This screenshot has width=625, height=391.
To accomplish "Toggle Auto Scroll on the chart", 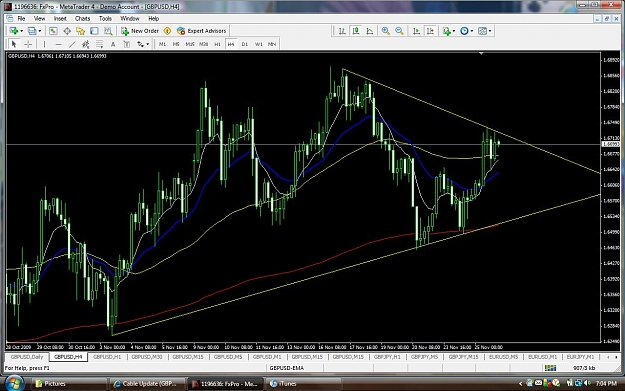I will click(x=416, y=31).
